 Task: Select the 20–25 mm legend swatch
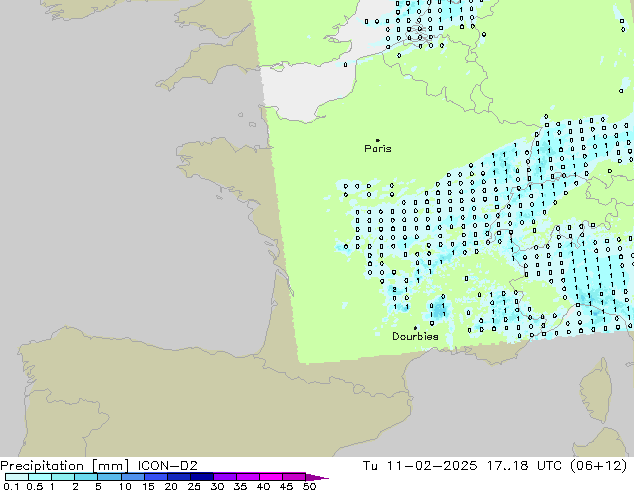(179, 477)
